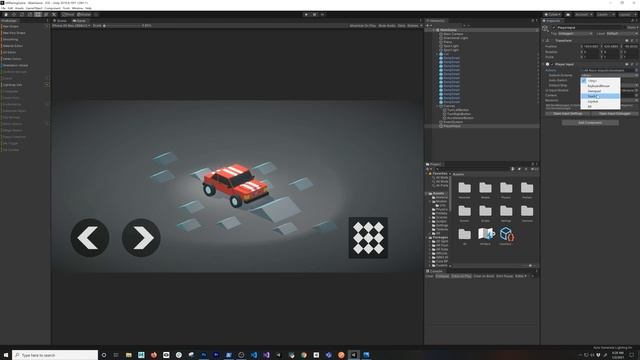
Task: Select the Rect tool
Action: [x=38, y=14]
